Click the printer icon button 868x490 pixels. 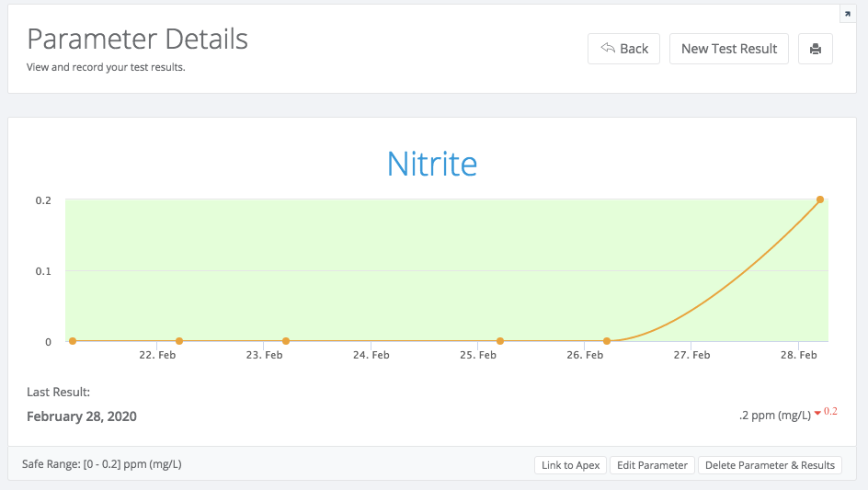pos(815,49)
